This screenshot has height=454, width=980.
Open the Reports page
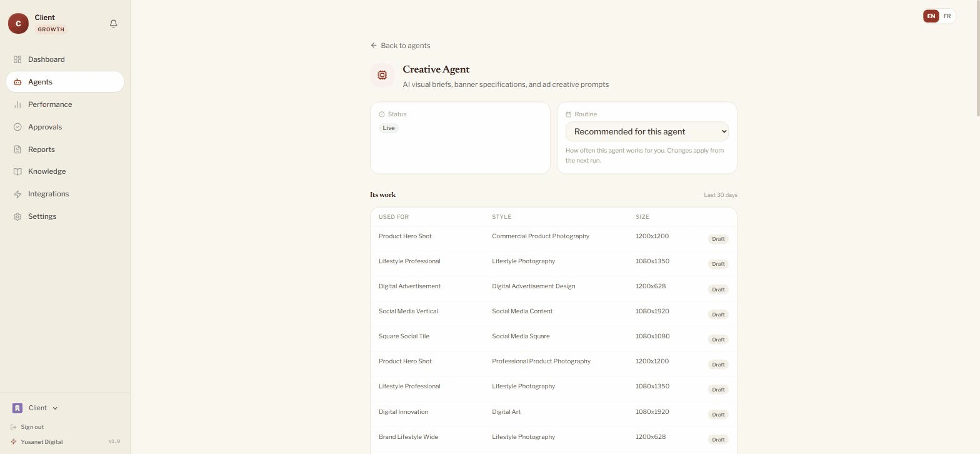click(65, 149)
